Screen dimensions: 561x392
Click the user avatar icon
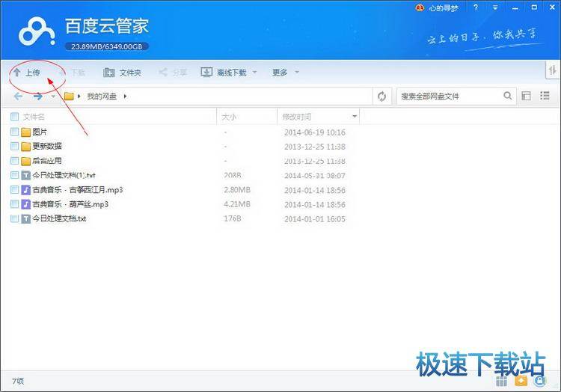[420, 7]
